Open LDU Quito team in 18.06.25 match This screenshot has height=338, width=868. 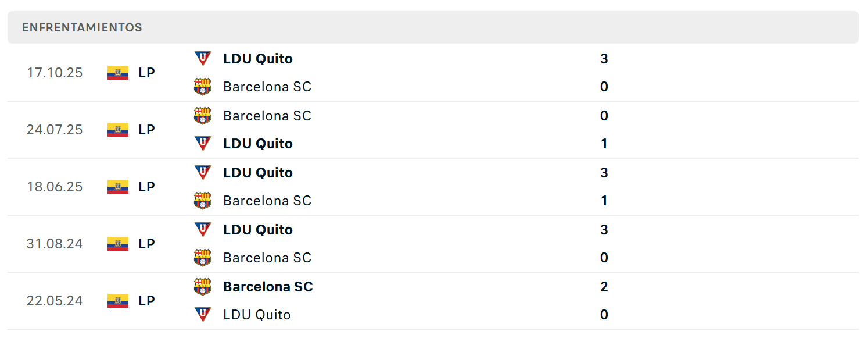[258, 173]
